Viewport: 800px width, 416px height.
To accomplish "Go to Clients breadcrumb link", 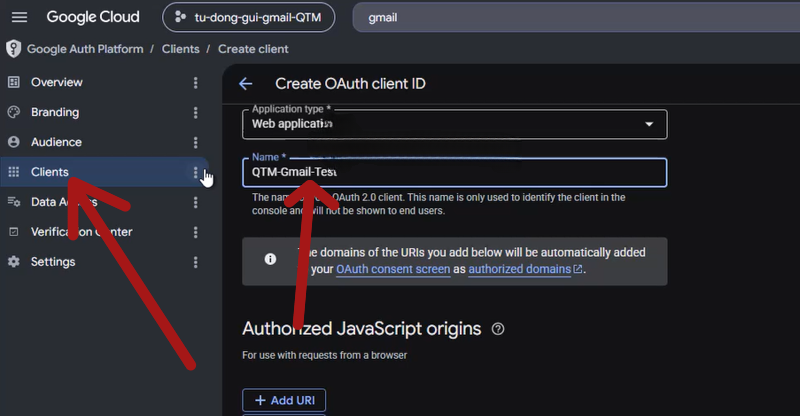I will coord(181,49).
